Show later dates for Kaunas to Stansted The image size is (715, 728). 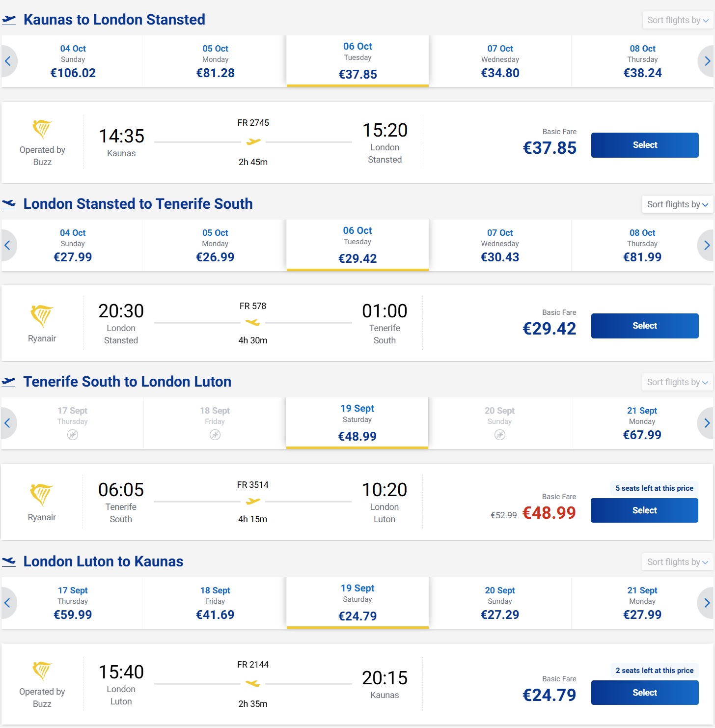pos(706,61)
